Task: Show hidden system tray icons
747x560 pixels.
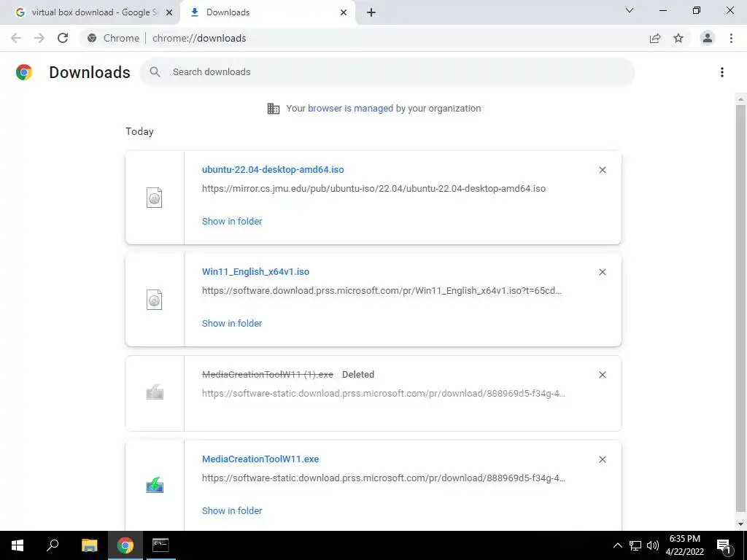Action: point(617,545)
